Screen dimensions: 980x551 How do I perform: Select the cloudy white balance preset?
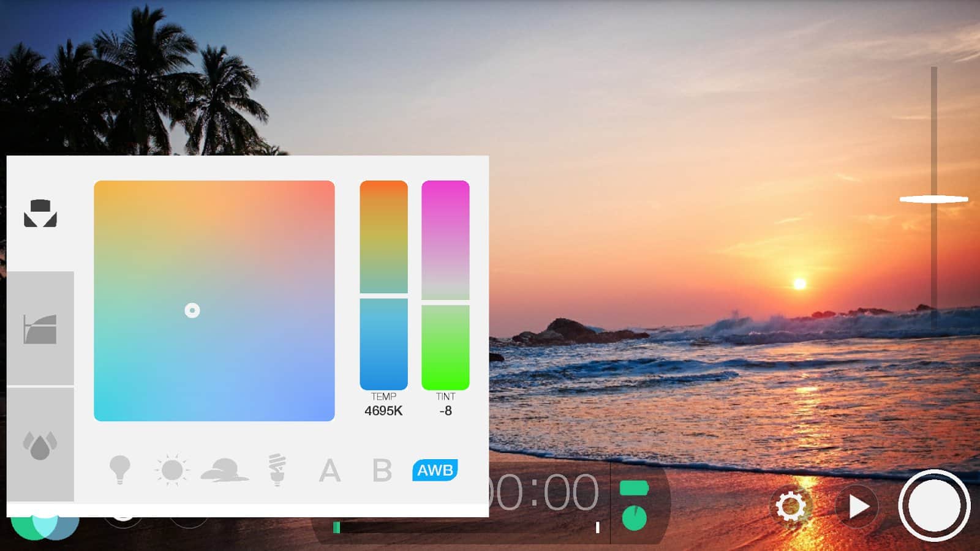224,470
